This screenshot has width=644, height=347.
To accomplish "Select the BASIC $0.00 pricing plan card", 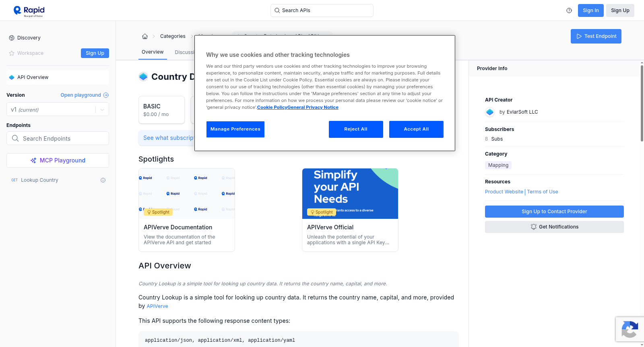I will pyautogui.click(x=161, y=110).
